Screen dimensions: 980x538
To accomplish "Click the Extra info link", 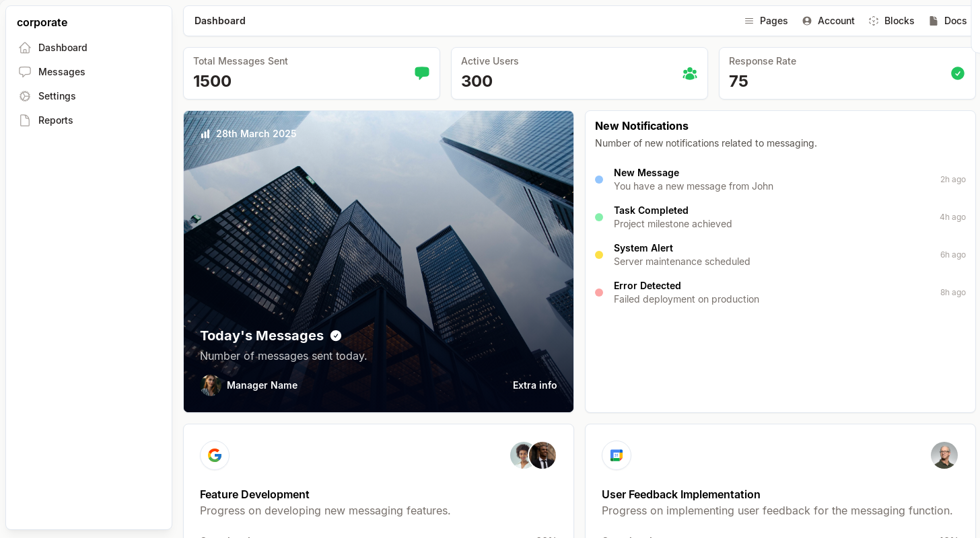I will pos(534,385).
